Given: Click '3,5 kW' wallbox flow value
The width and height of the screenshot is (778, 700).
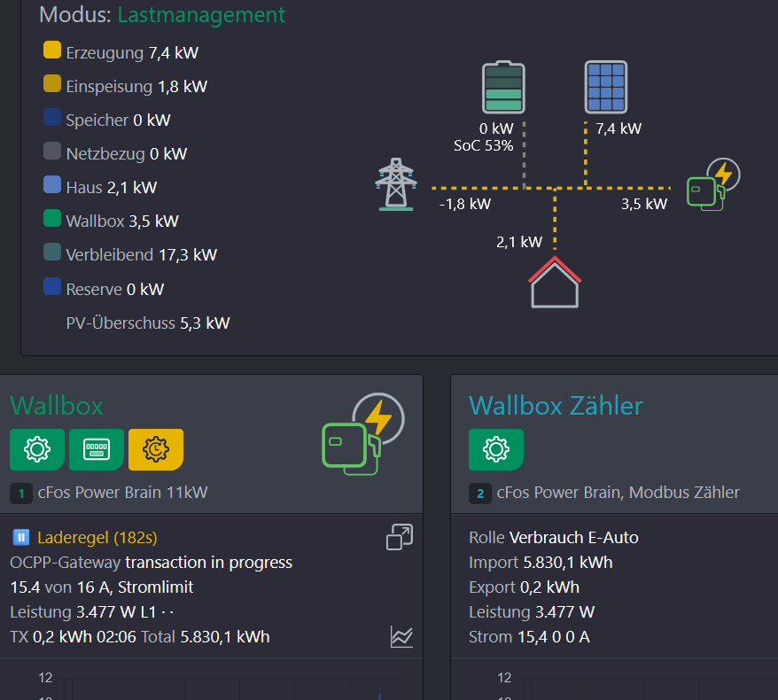Looking at the screenshot, I should [x=644, y=204].
